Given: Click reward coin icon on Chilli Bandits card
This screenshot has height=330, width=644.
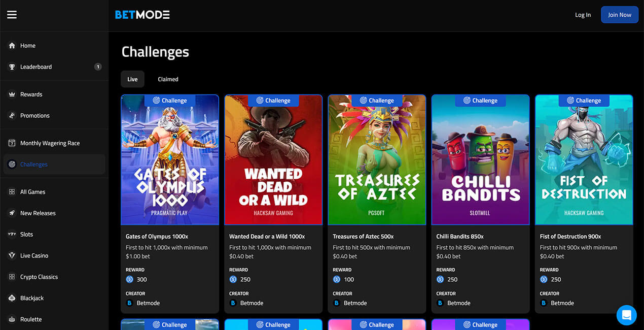Looking at the screenshot, I should 440,279.
